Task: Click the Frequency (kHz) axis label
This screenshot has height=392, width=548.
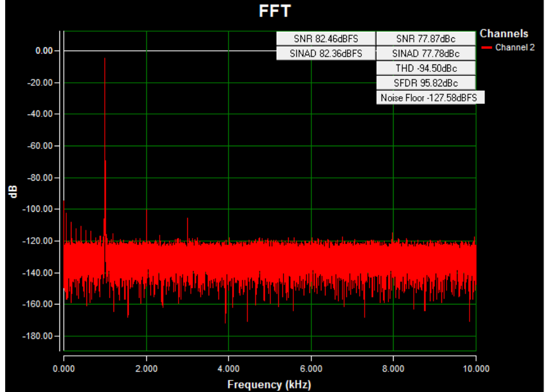Action: [x=269, y=385]
